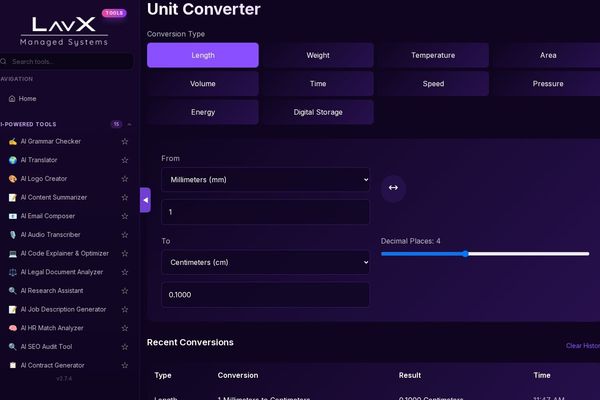Click the AI HR Match Analyzer brain icon
The height and width of the screenshot is (400, 600).
(x=13, y=328)
